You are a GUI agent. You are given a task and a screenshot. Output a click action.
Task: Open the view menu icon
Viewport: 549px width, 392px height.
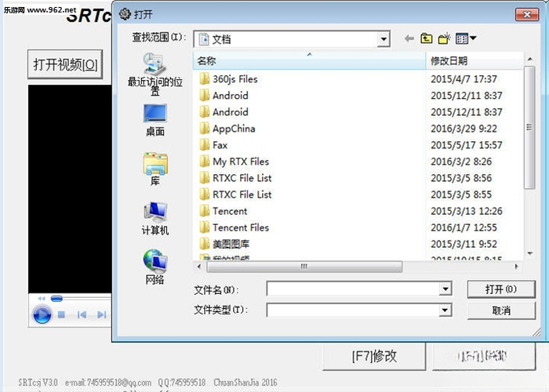tap(466, 38)
